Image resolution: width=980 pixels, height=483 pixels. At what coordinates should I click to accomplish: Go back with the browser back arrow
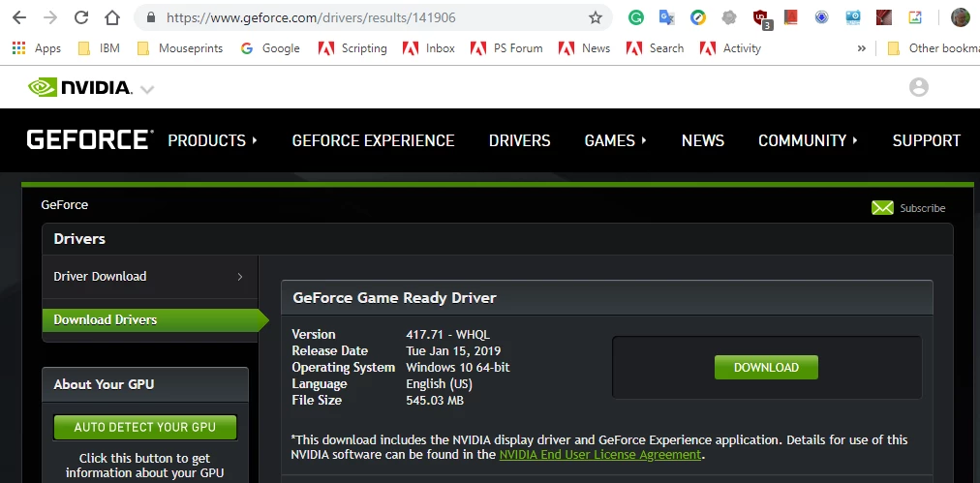point(19,17)
